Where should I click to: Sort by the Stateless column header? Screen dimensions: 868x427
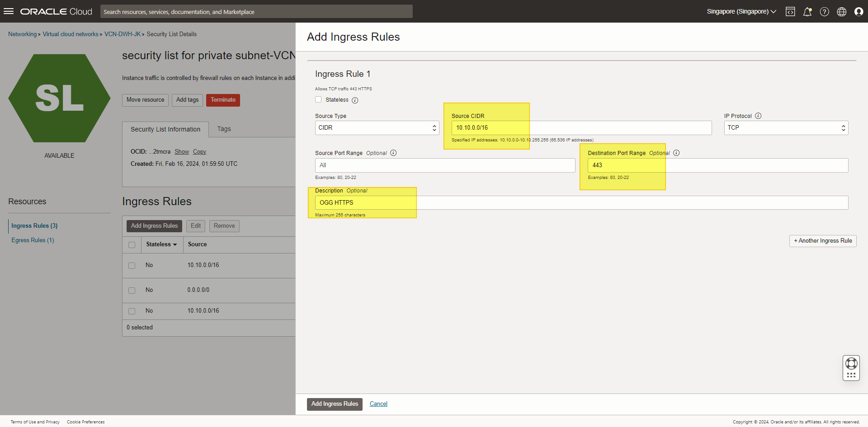161,244
